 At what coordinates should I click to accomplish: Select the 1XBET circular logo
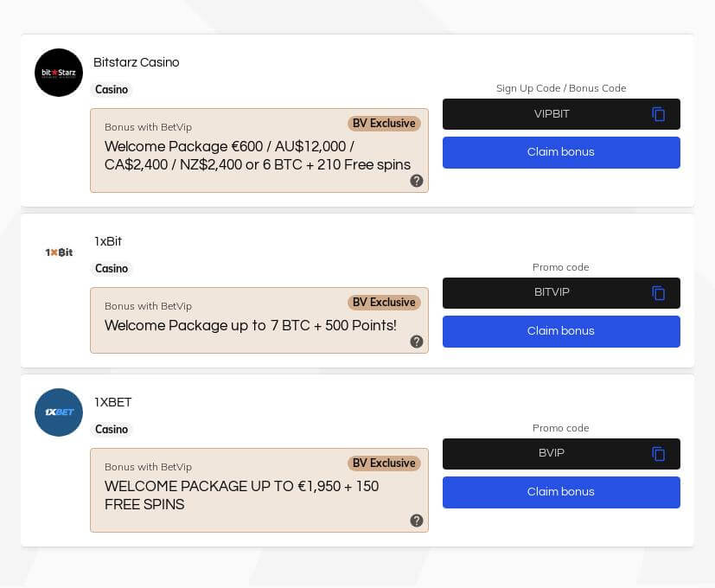point(59,412)
